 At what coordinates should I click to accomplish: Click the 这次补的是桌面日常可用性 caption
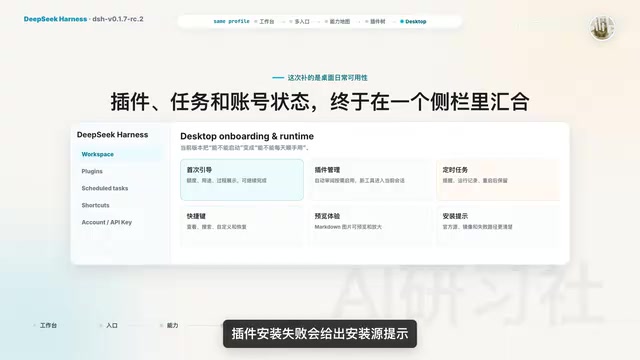(327, 78)
